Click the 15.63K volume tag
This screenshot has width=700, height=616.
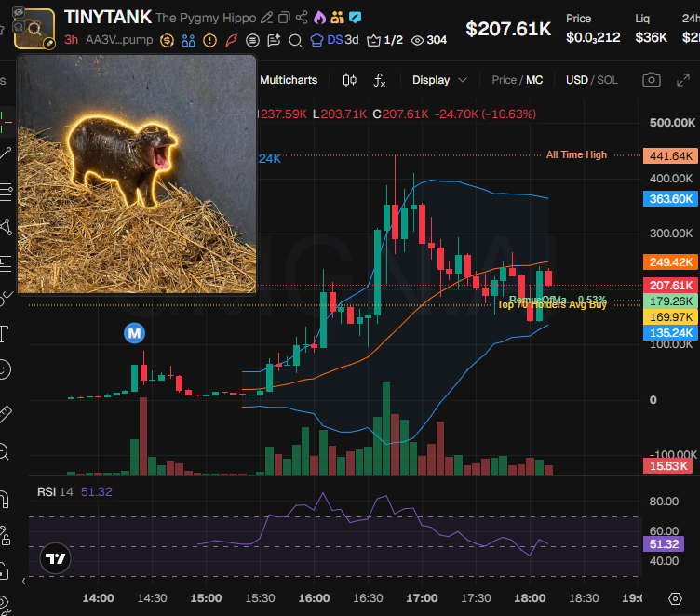pos(667,466)
